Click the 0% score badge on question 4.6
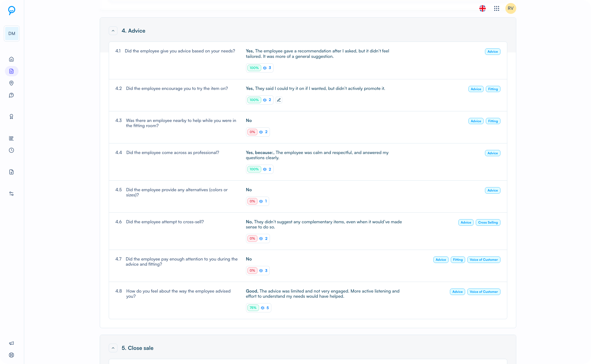 tap(252, 239)
